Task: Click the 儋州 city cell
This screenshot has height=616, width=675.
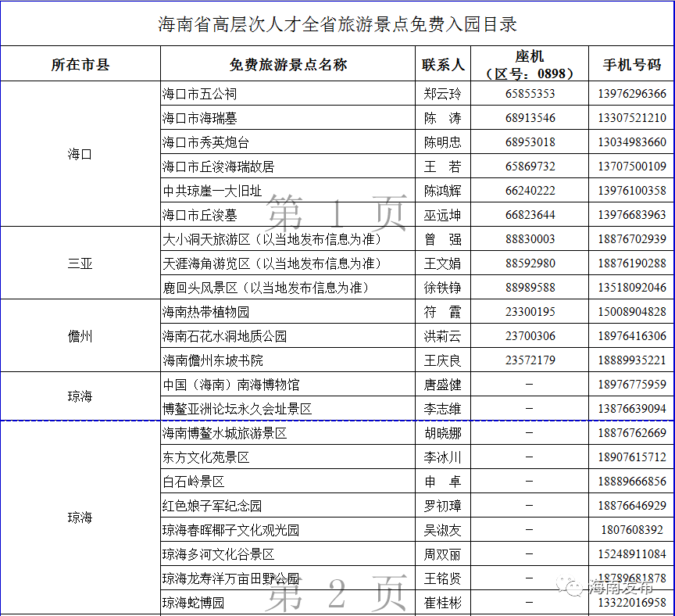Action: coord(80,335)
